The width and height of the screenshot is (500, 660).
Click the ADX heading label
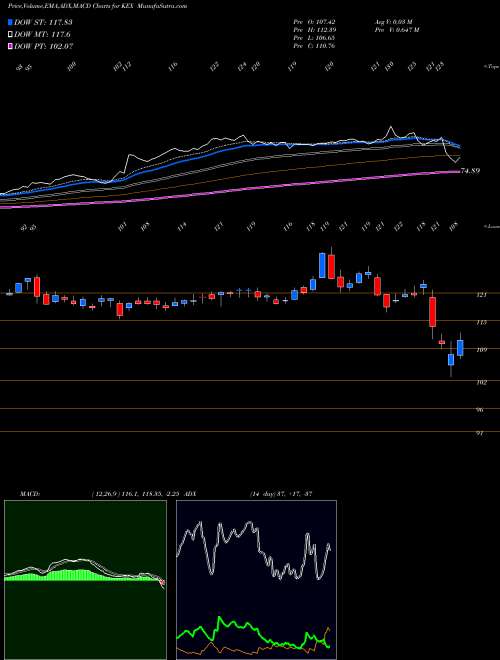pos(190,493)
